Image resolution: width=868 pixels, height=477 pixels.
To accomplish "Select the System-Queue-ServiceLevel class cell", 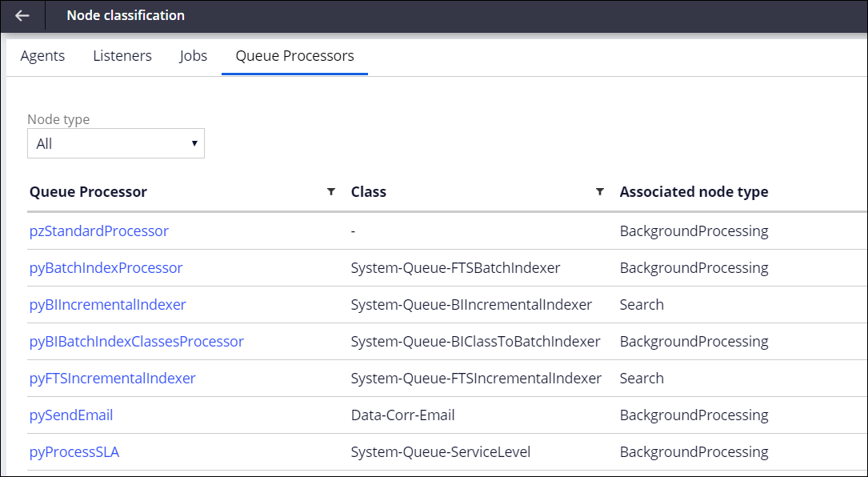I will tap(441, 452).
